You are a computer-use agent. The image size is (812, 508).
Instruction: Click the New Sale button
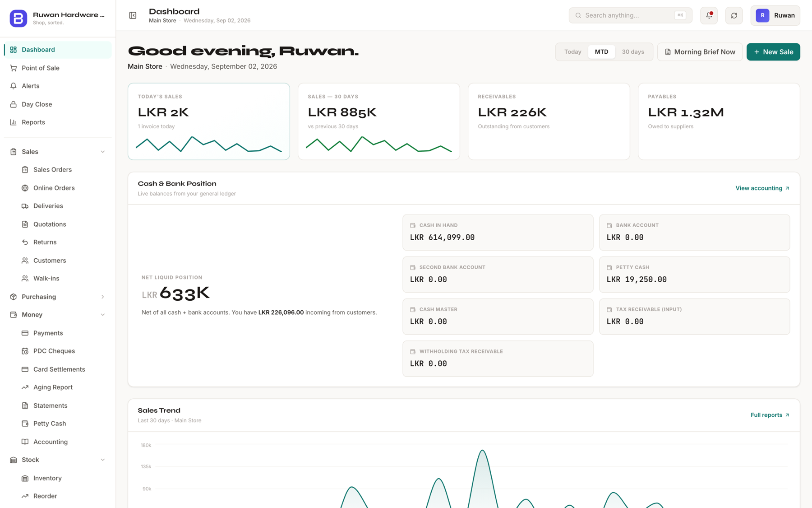coord(773,52)
